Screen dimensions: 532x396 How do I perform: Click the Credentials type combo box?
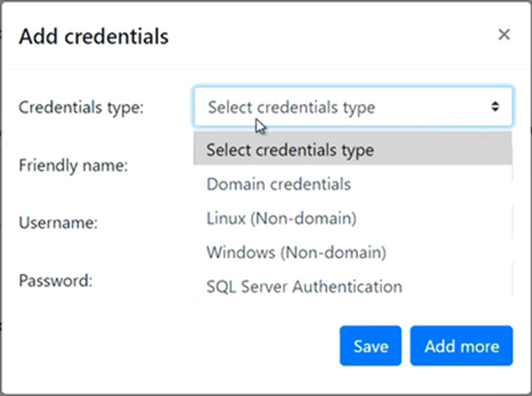pos(353,107)
